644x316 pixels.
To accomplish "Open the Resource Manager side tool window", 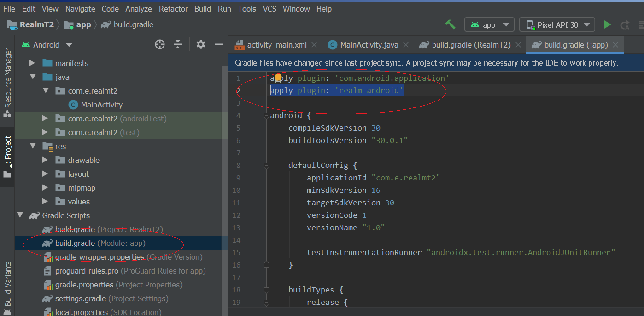I will click(x=7, y=83).
